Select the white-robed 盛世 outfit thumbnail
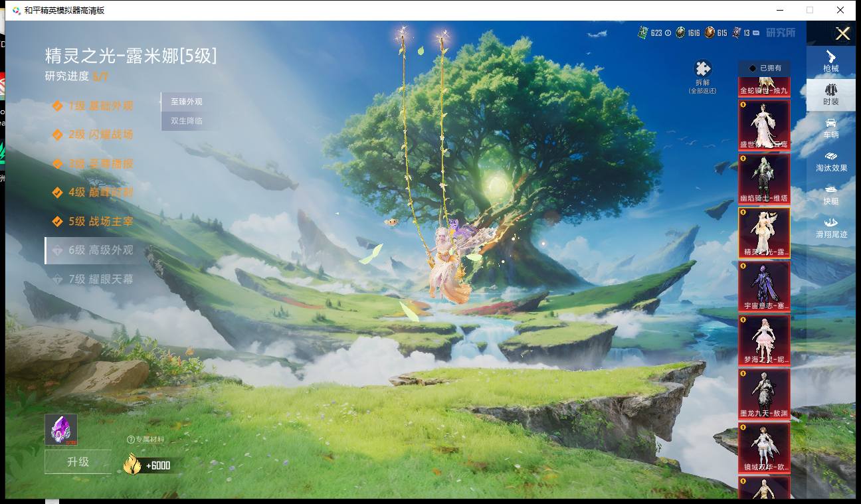 click(764, 125)
